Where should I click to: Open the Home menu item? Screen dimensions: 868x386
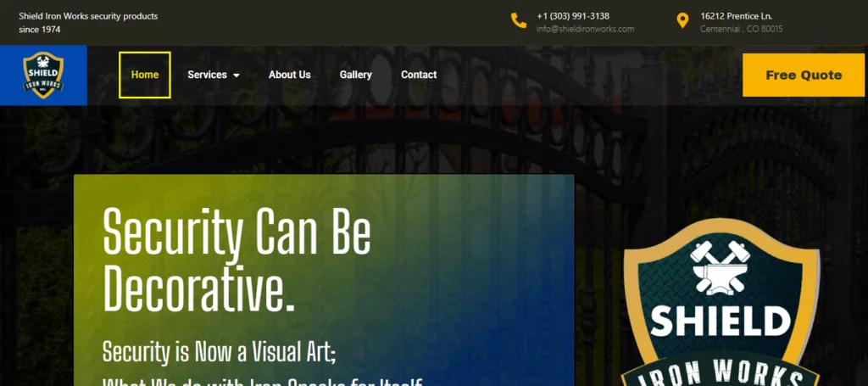point(145,75)
